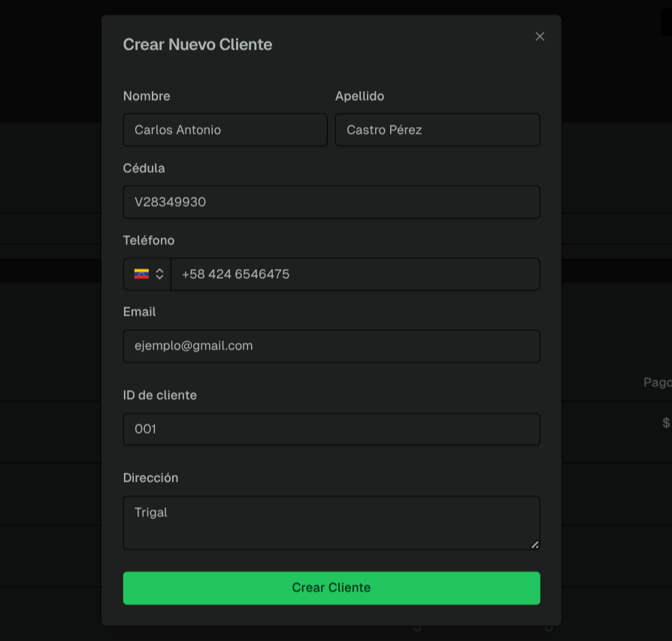Expand country code selector chevron

pyautogui.click(x=159, y=274)
